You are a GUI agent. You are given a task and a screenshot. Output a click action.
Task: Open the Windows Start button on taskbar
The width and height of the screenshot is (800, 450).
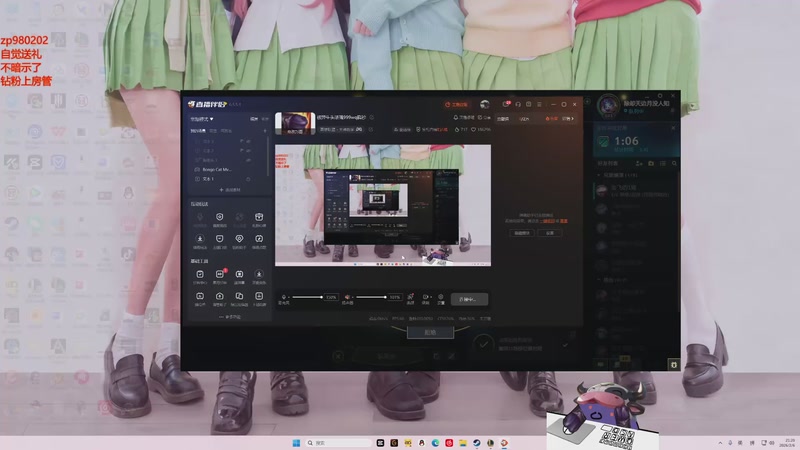click(x=296, y=443)
